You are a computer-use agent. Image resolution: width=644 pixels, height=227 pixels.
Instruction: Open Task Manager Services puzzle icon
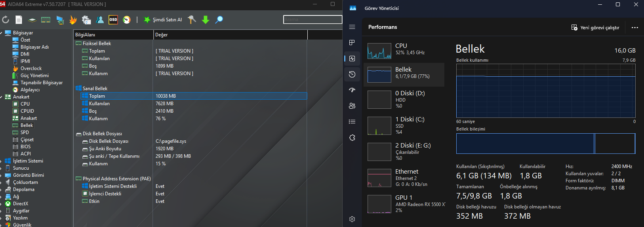[352, 138]
